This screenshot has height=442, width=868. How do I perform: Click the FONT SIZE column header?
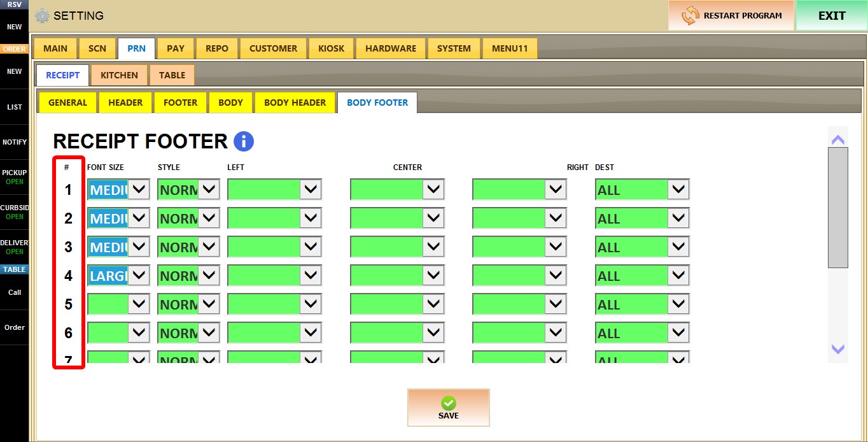pyautogui.click(x=106, y=168)
